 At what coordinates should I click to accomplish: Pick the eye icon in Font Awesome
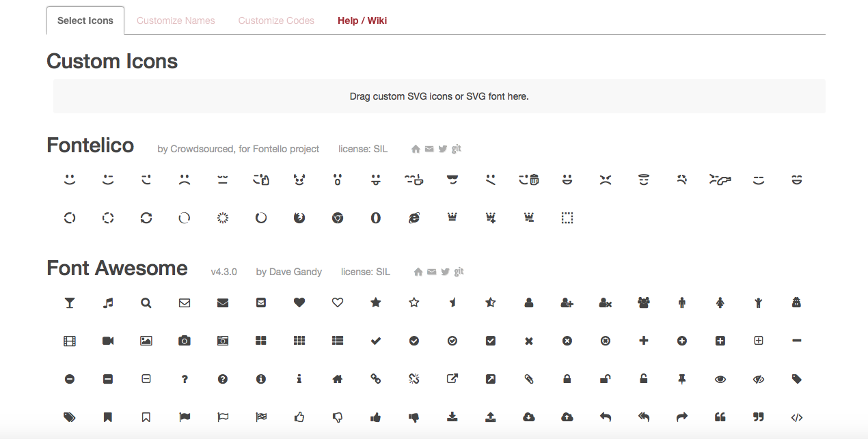pos(720,379)
